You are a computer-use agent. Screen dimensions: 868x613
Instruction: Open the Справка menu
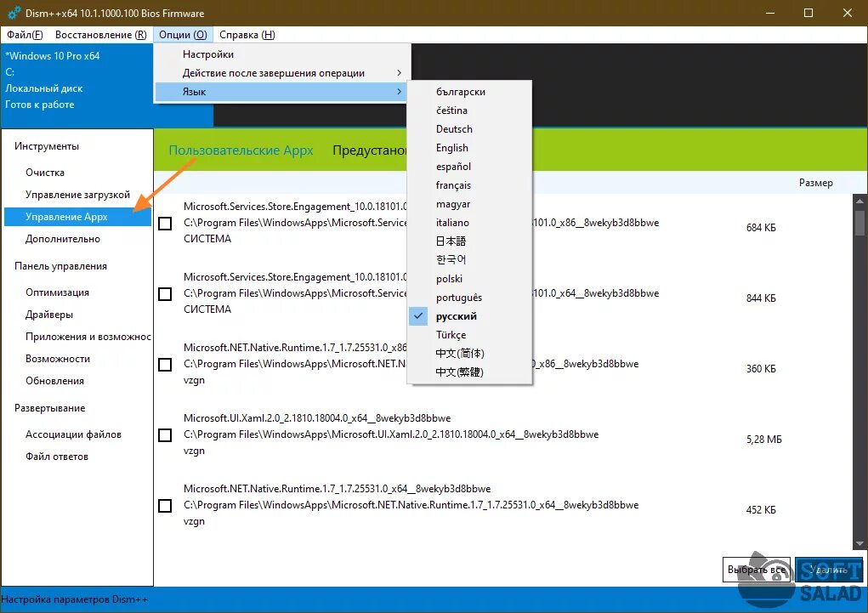[247, 35]
